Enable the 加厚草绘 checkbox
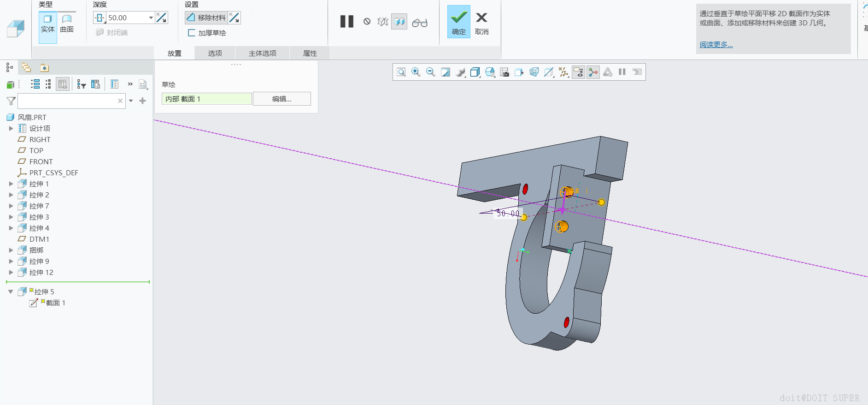 (x=192, y=33)
